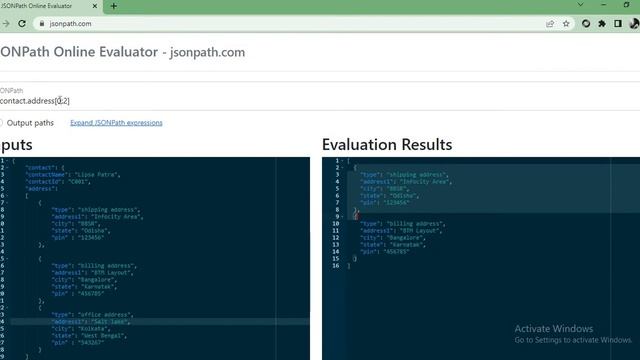The image size is (640, 360).
Task: Open the Extensions puzzle menu
Action: pyautogui.click(x=602, y=24)
